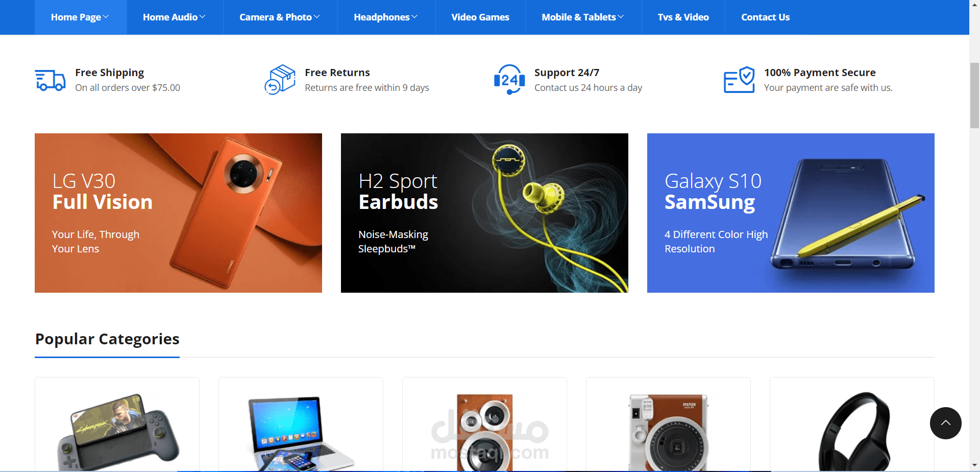The width and height of the screenshot is (980, 472).
Task: Open the H2 Sport Earbuds banner
Action: pyautogui.click(x=484, y=213)
